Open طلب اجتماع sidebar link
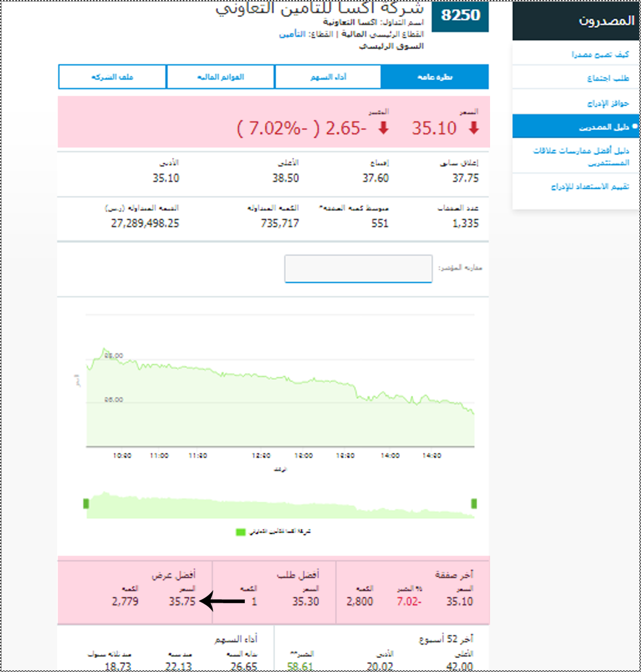 (x=608, y=78)
